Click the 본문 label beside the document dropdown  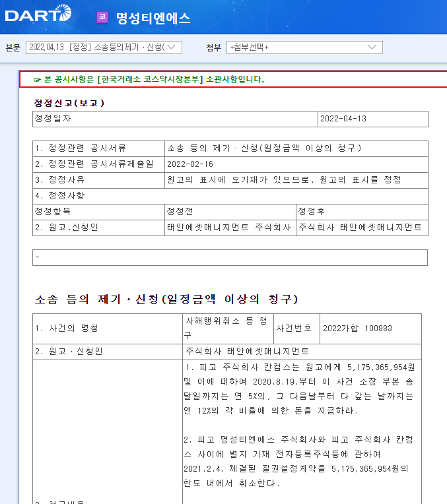click(13, 47)
